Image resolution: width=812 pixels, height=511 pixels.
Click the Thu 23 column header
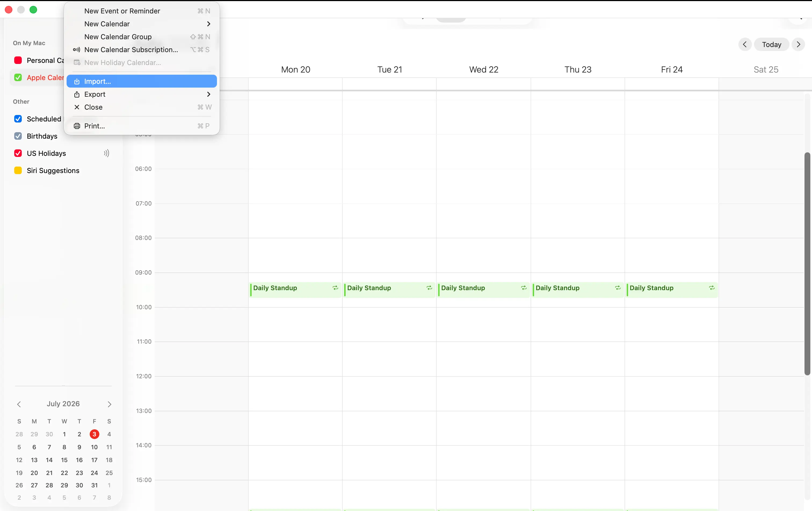578,70
